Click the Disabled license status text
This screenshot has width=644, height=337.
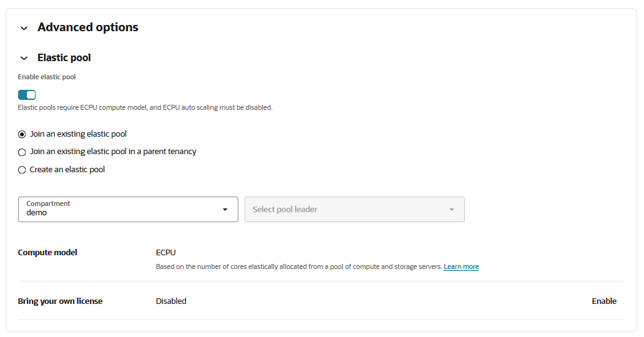[171, 301]
